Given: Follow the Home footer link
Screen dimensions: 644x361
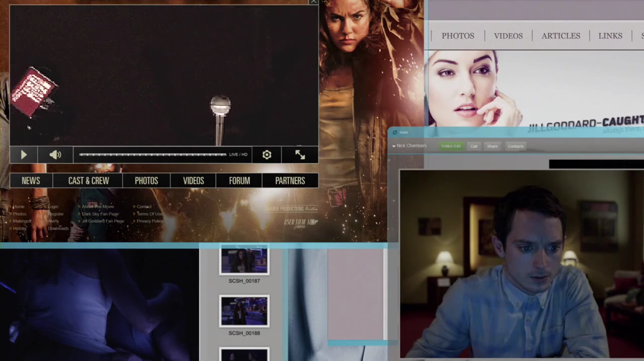Looking at the screenshot, I should point(19,207).
